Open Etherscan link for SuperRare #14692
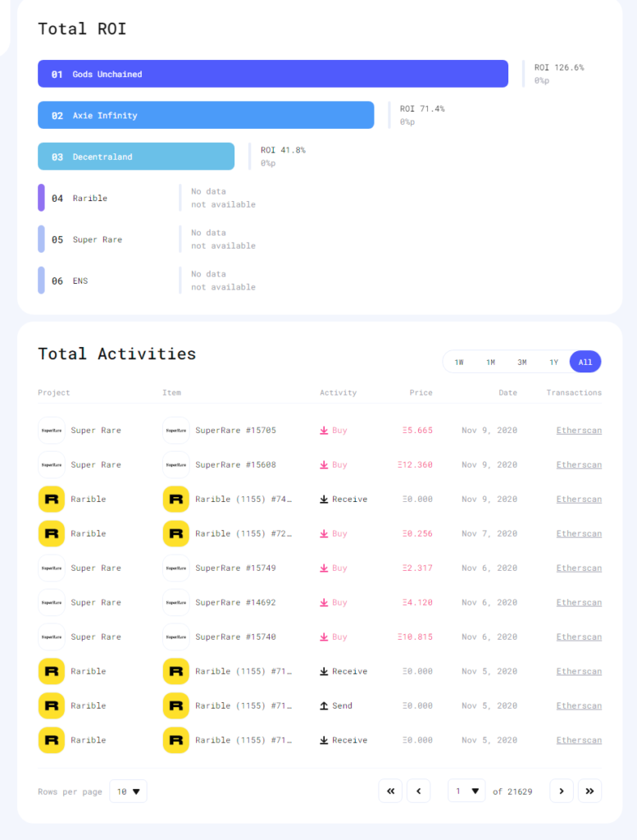This screenshot has height=840, width=637. pyautogui.click(x=579, y=602)
